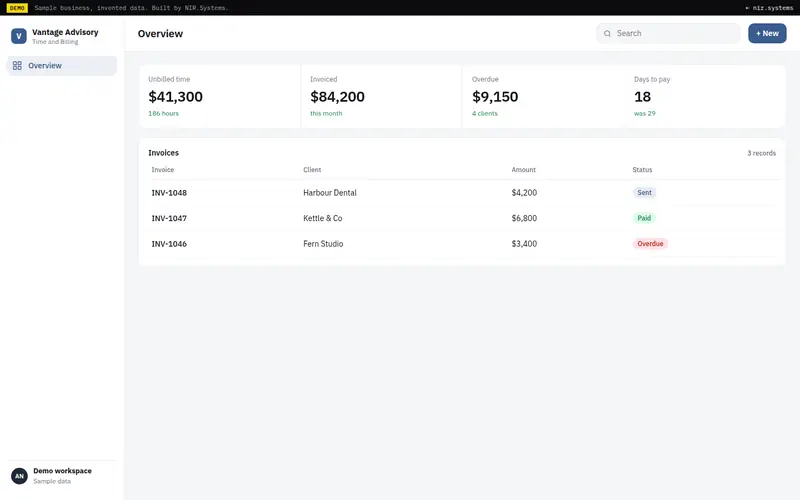Viewport: 800px width, 500px height.
Task: Click the Client column header
Action: point(312,170)
